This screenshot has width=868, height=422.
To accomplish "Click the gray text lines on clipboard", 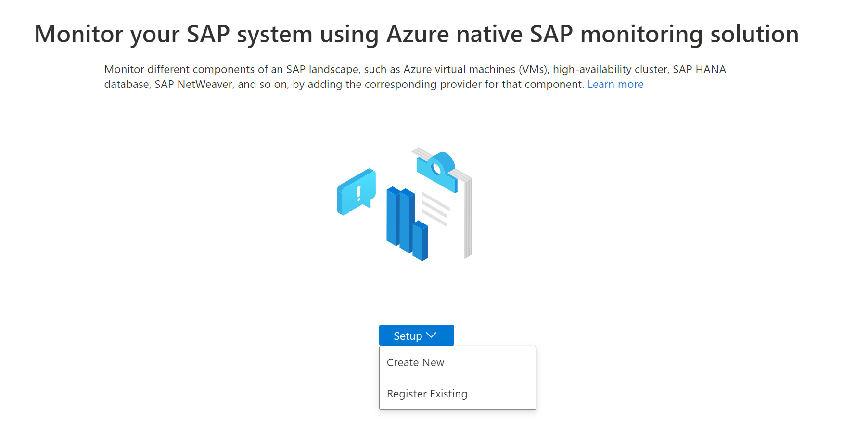I will 435,209.
